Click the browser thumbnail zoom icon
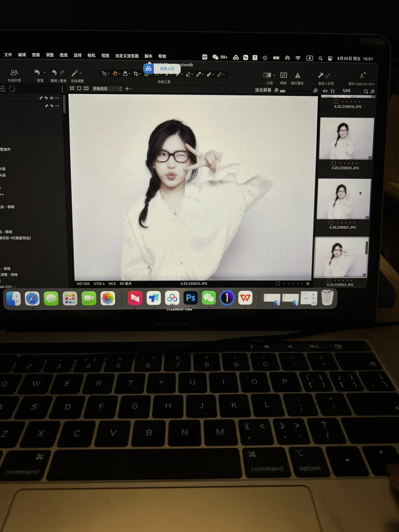Screen dimensions: 399x532 pyautogui.click(x=372, y=91)
